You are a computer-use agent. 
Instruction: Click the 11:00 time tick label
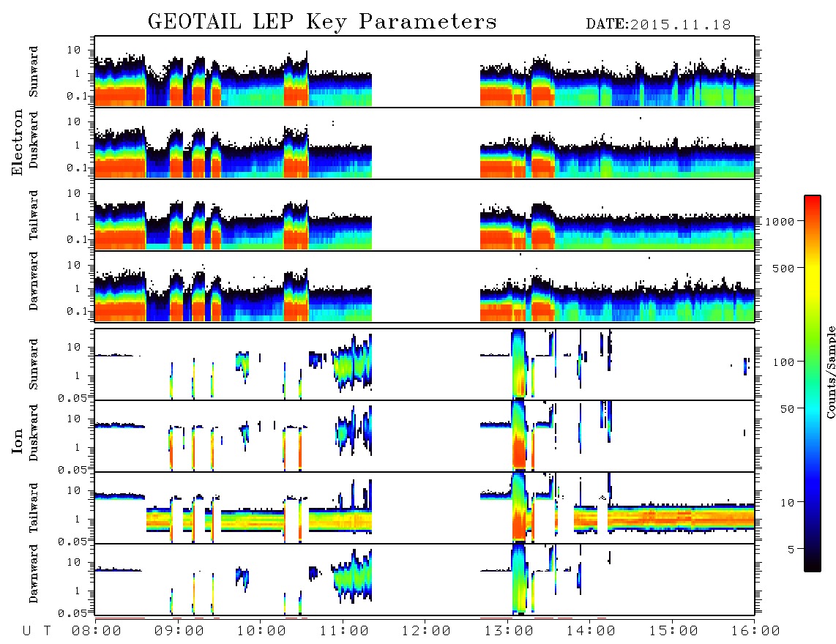pyautogui.click(x=344, y=632)
